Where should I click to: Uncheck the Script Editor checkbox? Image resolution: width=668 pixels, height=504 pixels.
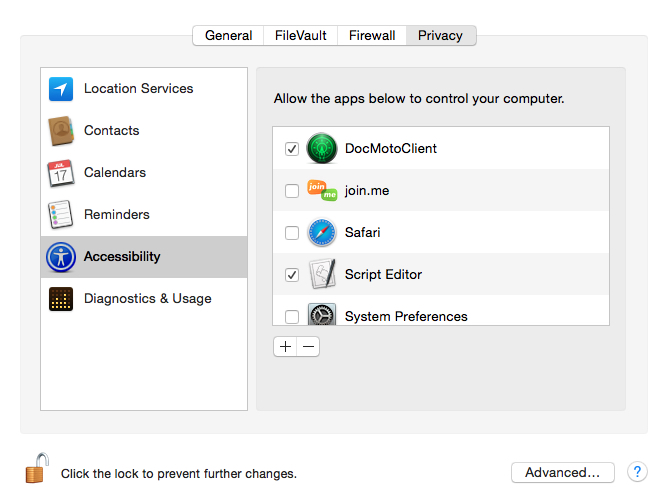point(292,275)
